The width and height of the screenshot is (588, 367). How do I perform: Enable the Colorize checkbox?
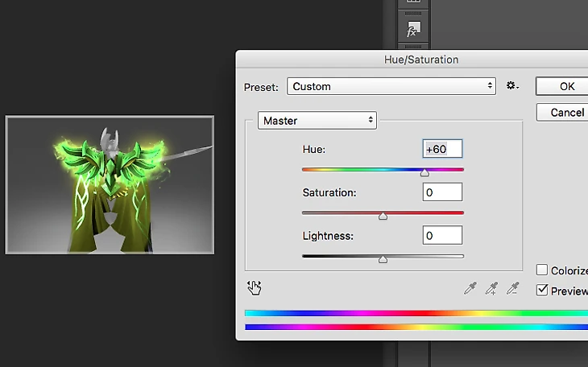tap(542, 270)
